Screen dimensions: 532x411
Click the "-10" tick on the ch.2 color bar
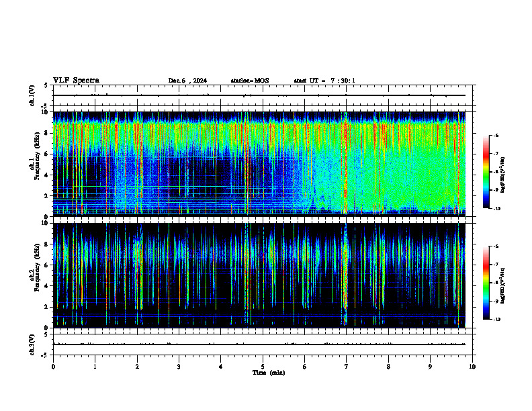(x=496, y=320)
